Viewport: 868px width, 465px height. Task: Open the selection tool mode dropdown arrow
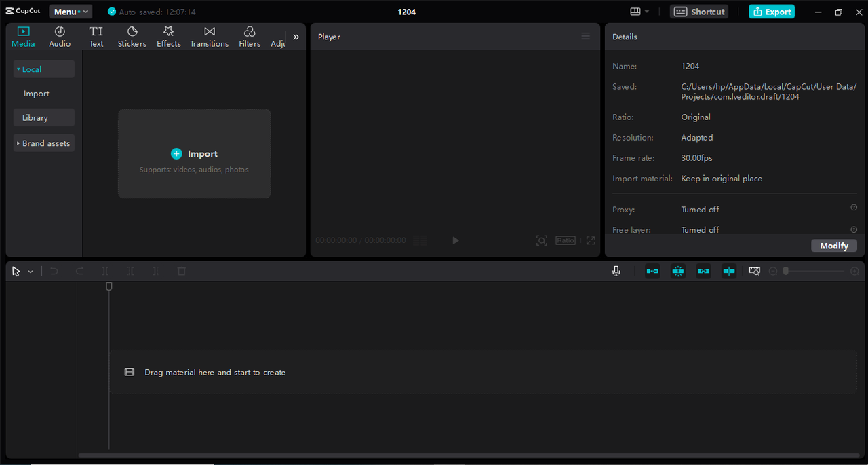tap(31, 272)
